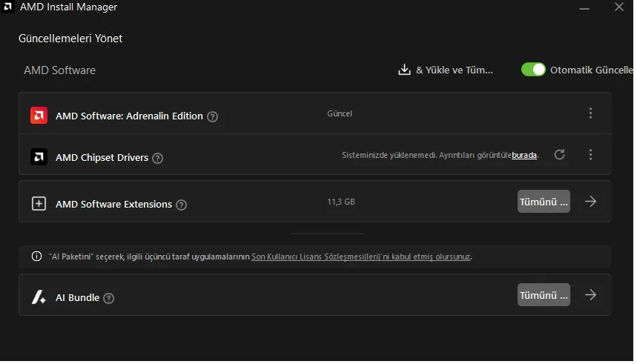Image resolution: width=637 pixels, height=364 pixels.
Task: Open the Son Kullanıcı Lisans Sözleşmesi link
Action: pos(360,257)
